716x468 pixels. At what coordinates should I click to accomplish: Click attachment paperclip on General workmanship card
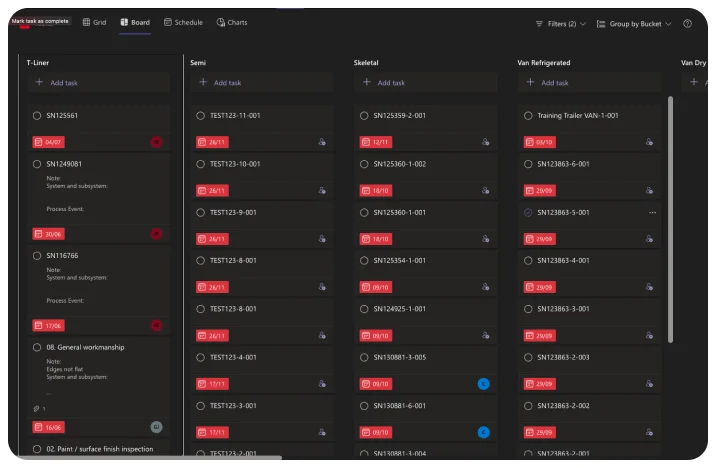point(37,408)
